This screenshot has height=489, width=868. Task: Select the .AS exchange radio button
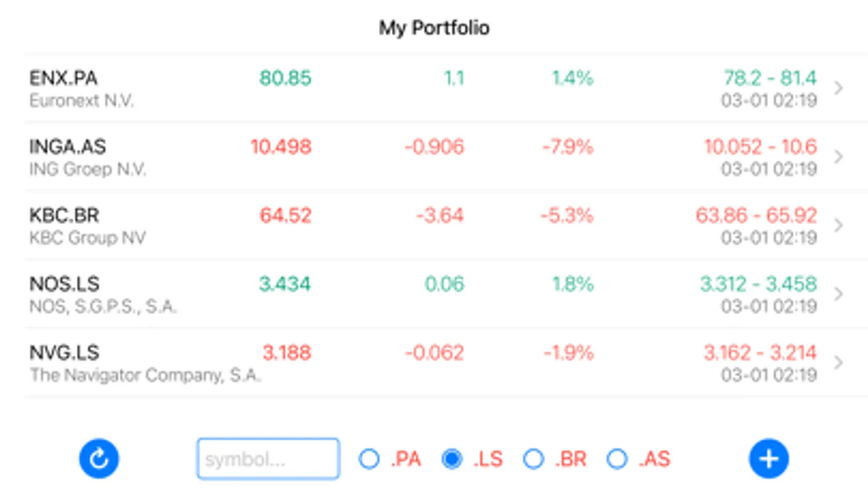pos(617,459)
